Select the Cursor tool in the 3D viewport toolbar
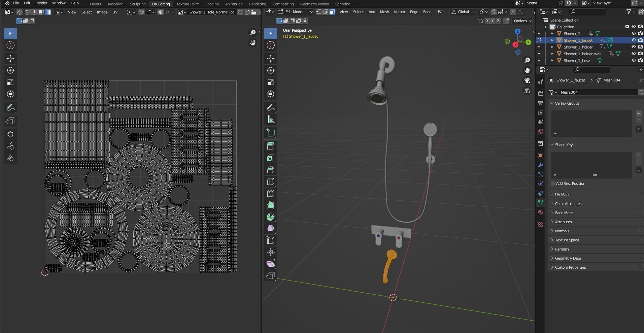The width and height of the screenshot is (644, 333). pyautogui.click(x=271, y=45)
